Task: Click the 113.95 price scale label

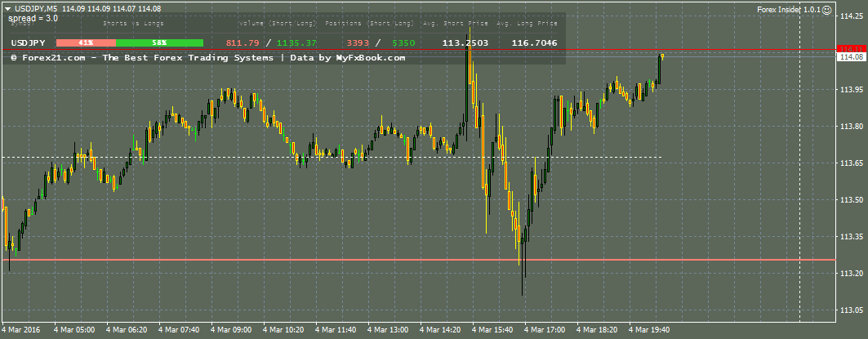Action: [x=852, y=90]
